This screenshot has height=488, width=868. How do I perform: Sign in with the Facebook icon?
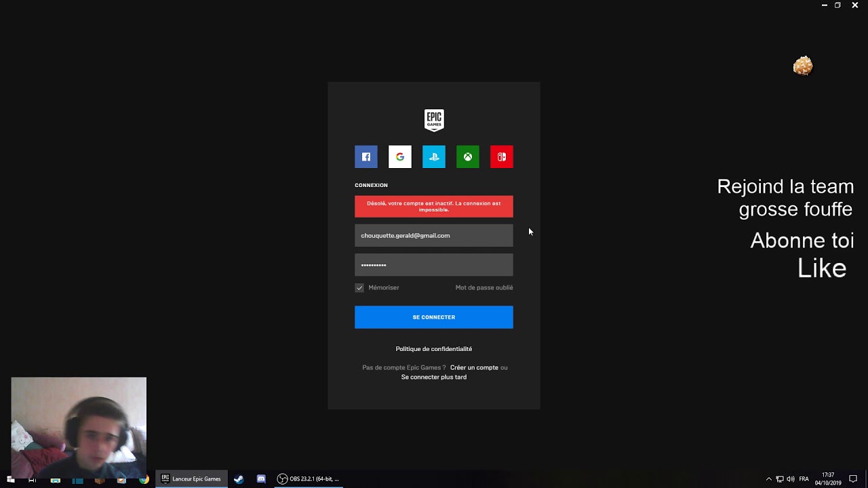pyautogui.click(x=366, y=157)
